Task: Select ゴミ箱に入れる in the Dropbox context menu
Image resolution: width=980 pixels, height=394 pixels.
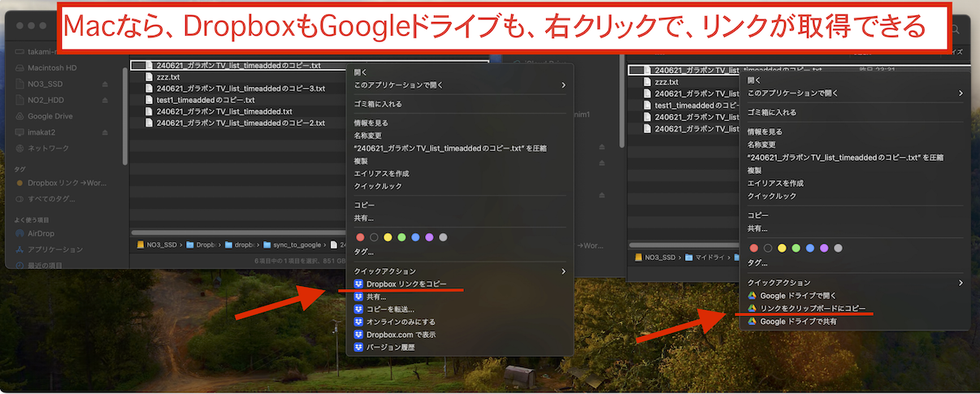Action: (378, 104)
